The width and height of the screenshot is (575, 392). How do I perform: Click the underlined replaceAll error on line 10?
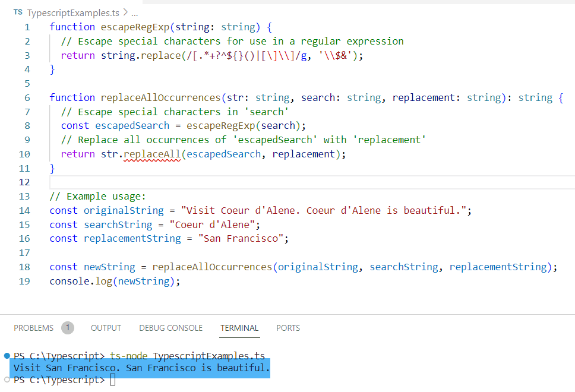pyautogui.click(x=152, y=154)
